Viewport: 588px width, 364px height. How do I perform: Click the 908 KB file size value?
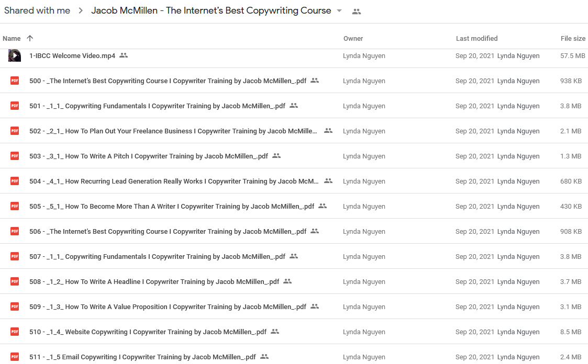pos(571,232)
